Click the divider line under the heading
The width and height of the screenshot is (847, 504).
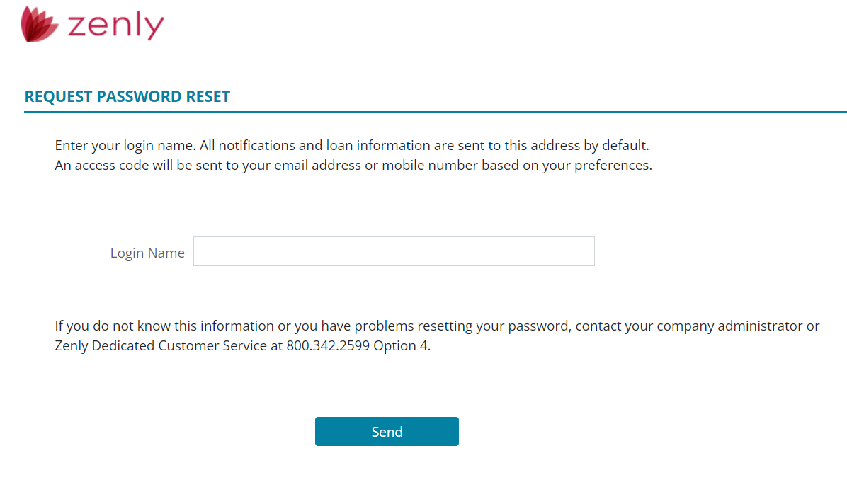point(436,112)
